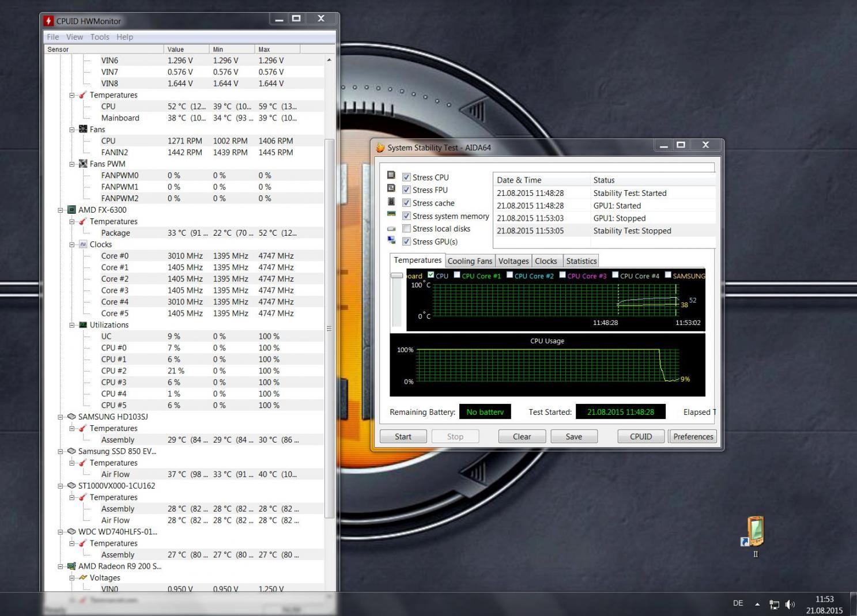Click the thermometer icon under AMD FX-6300
Viewport: 857px width, 616px height.
83,221
